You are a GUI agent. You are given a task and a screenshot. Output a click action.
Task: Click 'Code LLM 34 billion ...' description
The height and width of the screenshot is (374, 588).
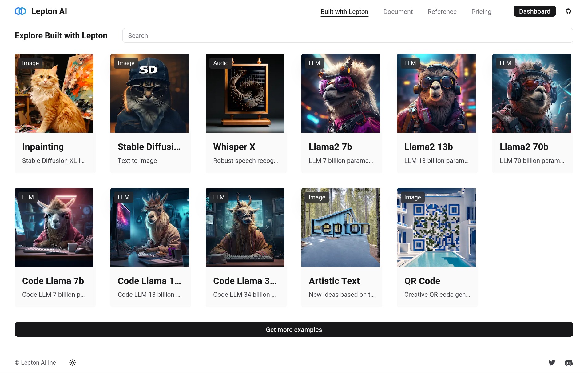point(244,295)
